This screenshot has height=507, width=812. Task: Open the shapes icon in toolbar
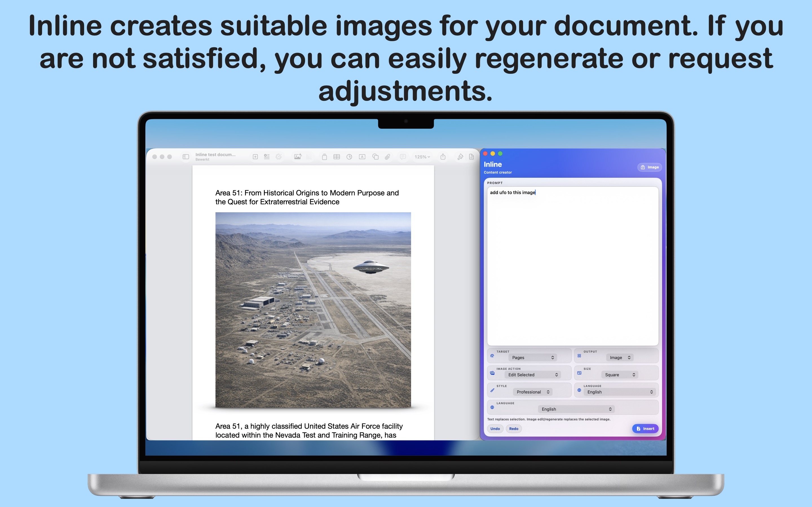click(375, 157)
